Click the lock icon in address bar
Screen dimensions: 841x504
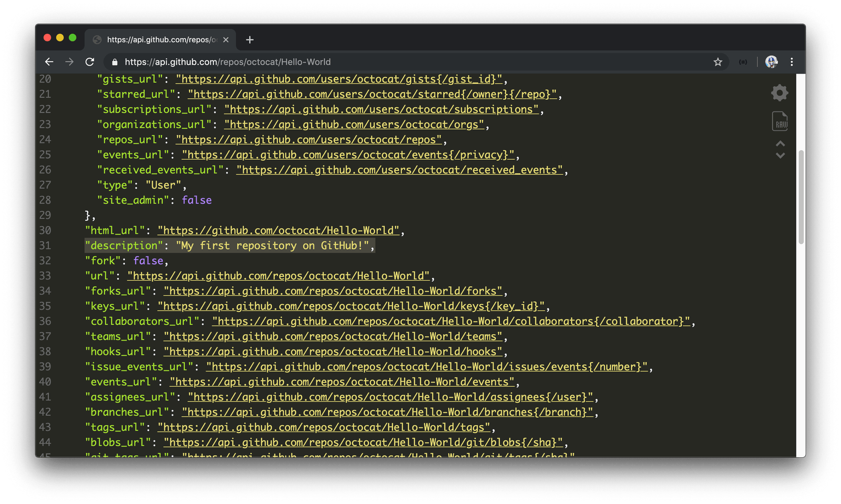coord(115,62)
